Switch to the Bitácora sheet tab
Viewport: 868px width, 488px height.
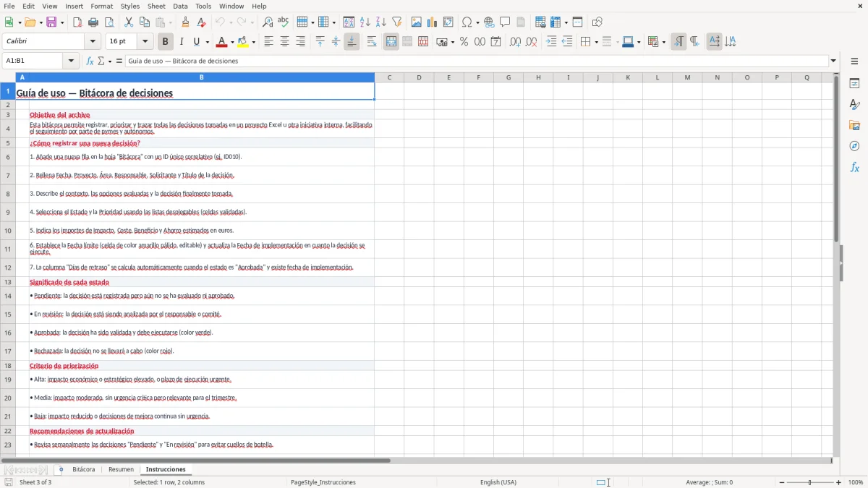click(84, 470)
